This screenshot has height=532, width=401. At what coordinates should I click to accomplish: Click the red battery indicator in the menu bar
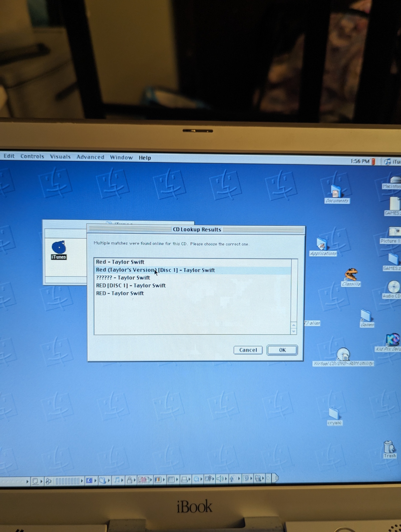tap(373, 162)
